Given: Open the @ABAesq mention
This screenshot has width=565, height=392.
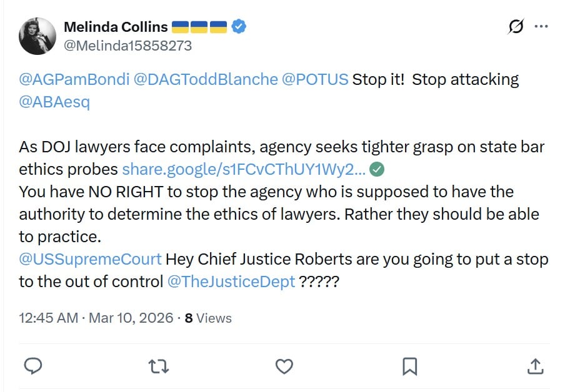Looking at the screenshot, I should pos(54,102).
